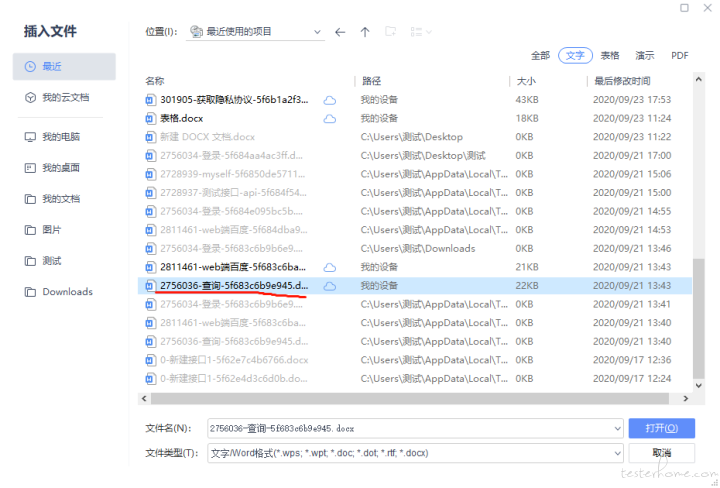Click cloud icon for 2811461-web端百度 21KB file

point(330,267)
